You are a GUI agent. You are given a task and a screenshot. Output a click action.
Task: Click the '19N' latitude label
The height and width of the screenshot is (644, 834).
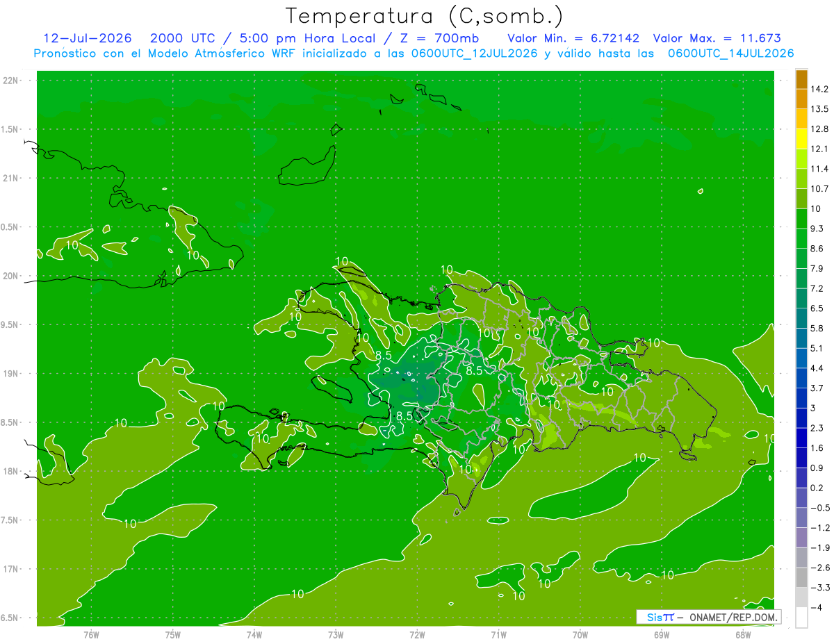(10, 374)
